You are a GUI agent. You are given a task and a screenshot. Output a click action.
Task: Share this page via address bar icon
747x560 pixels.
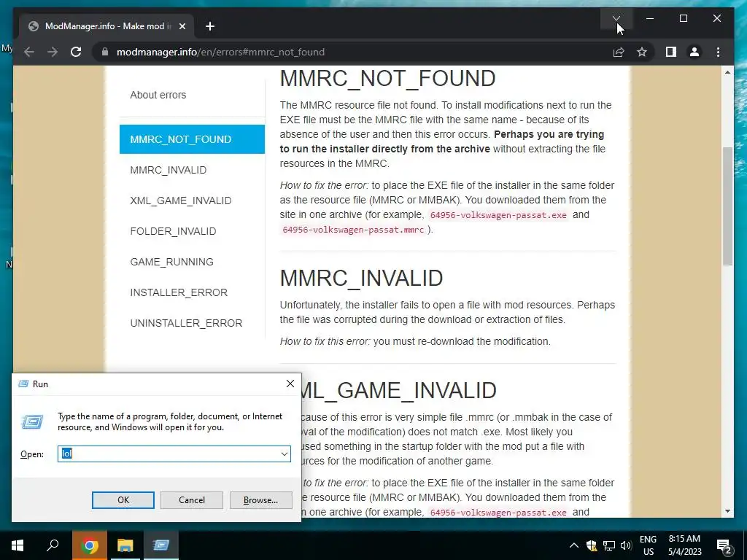pyautogui.click(x=619, y=52)
